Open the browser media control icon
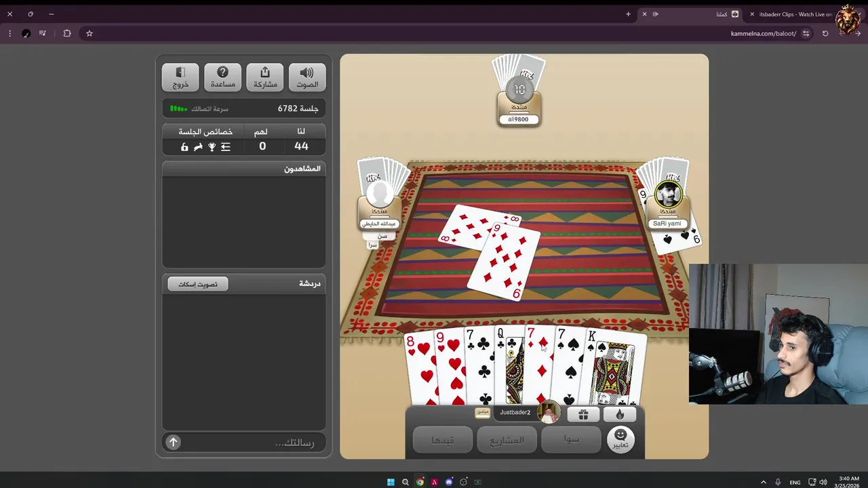The height and width of the screenshot is (488, 868). click(43, 33)
